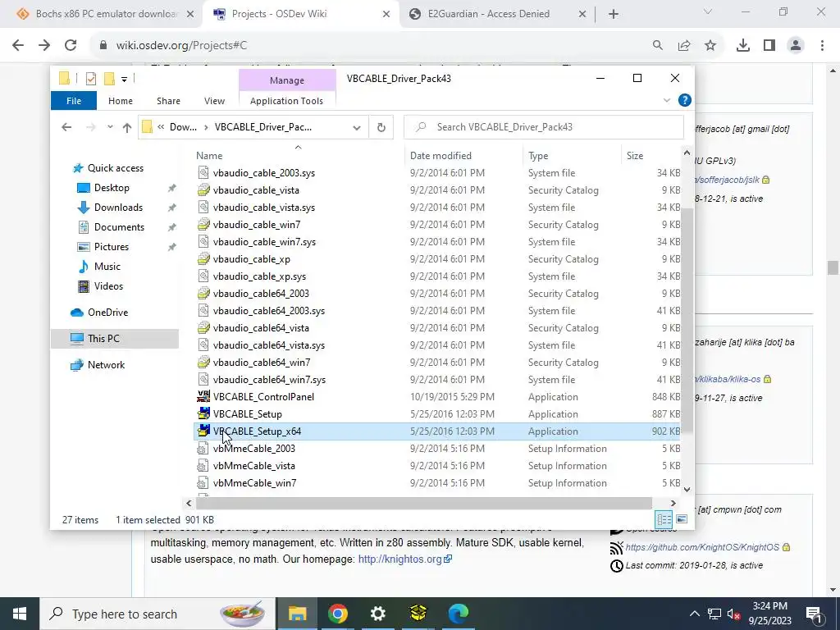
Task: Switch to details view layout icon
Action: tap(664, 519)
